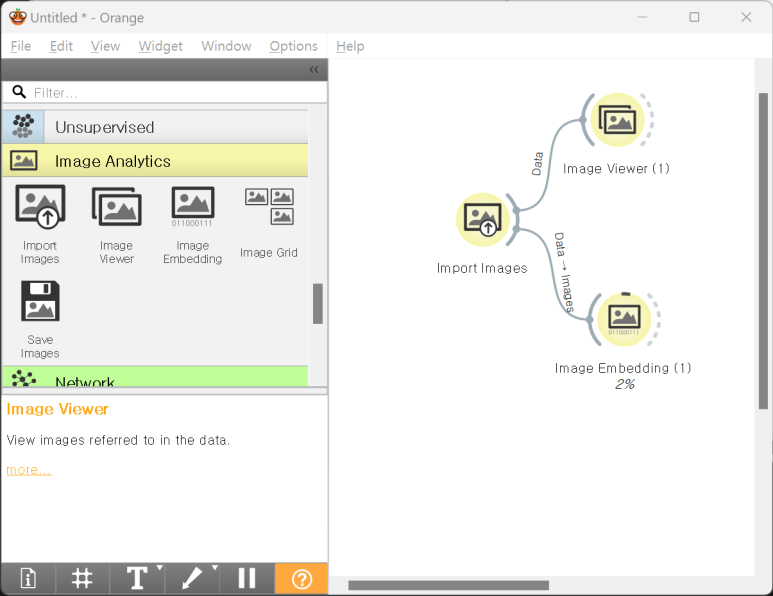Screen dimensions: 773x596
Task: Minimize the Orange window
Action: (x=642, y=17)
